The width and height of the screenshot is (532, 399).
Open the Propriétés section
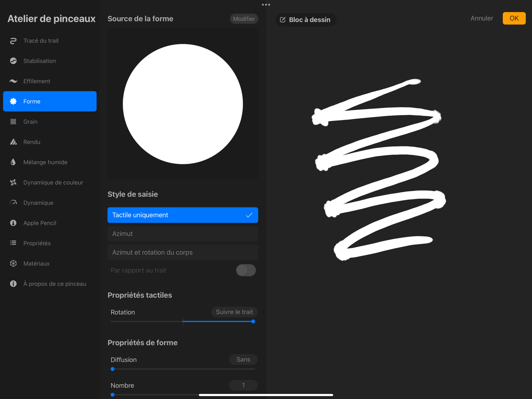pyautogui.click(x=37, y=243)
